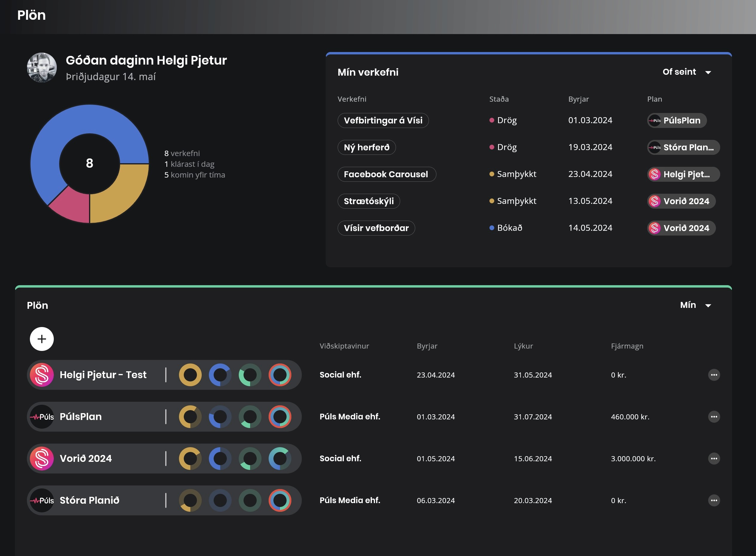
Task: Go to PúlsPlan plan tag in tasks
Action: (x=677, y=120)
